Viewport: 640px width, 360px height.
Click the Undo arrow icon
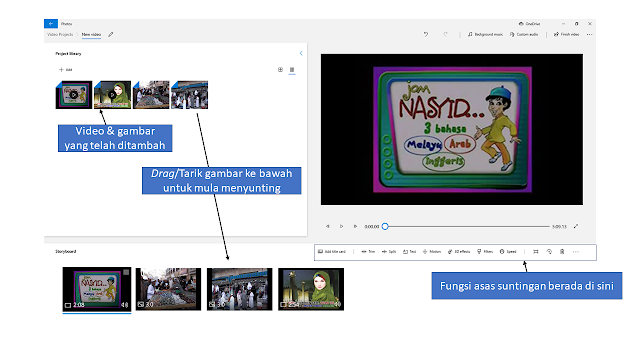coord(426,35)
